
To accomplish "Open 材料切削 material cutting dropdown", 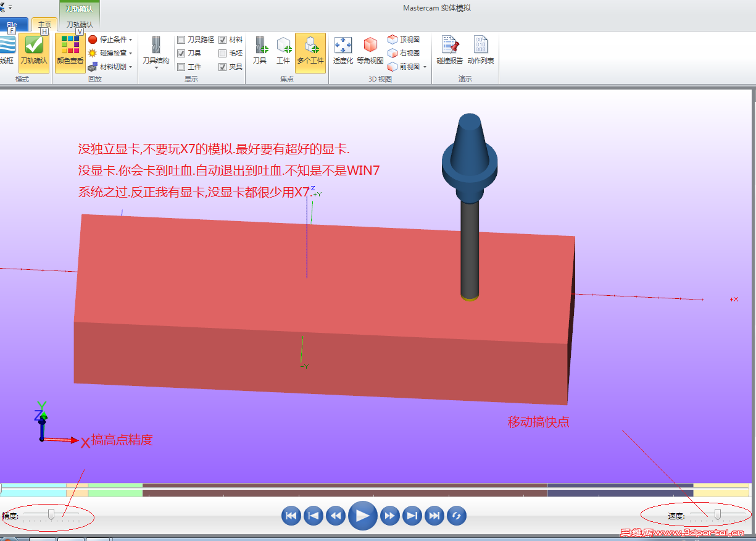I will click(110, 67).
